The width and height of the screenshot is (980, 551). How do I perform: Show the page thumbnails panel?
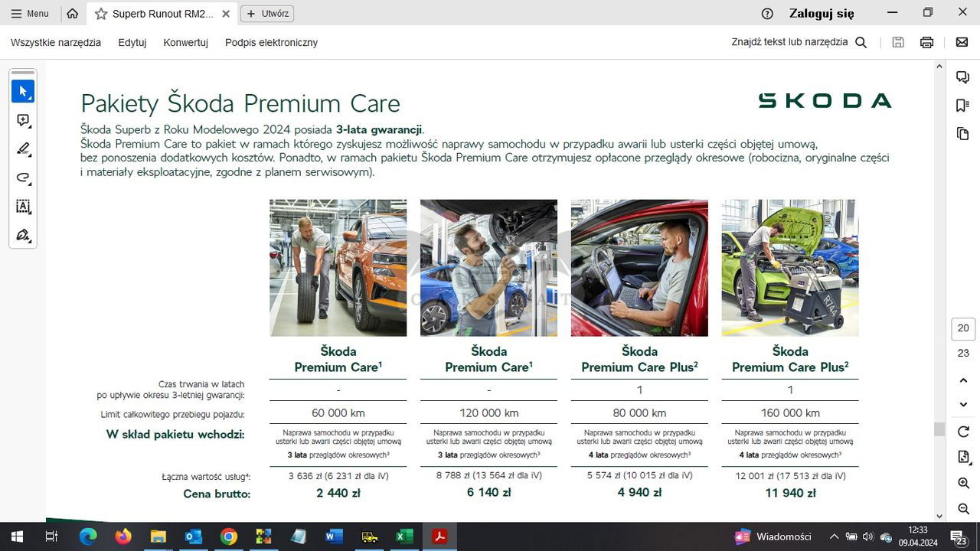point(963,134)
